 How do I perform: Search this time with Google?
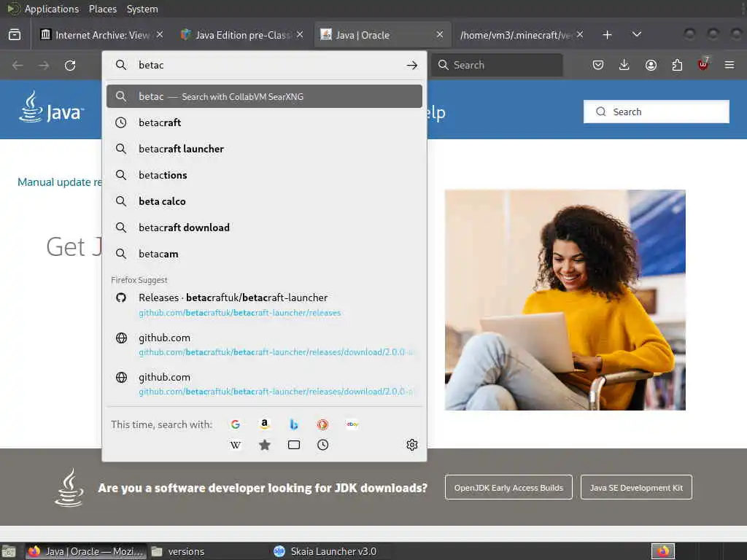pyautogui.click(x=236, y=424)
